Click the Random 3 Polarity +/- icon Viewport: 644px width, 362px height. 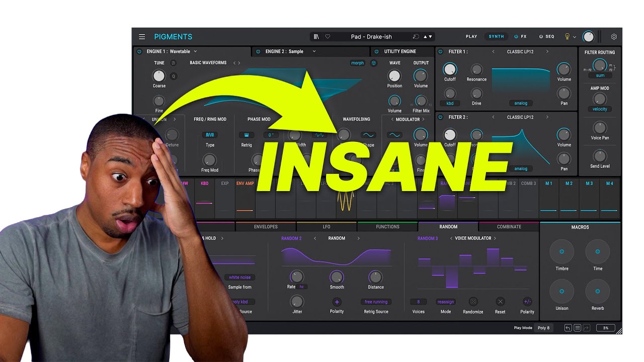pyautogui.click(x=527, y=302)
